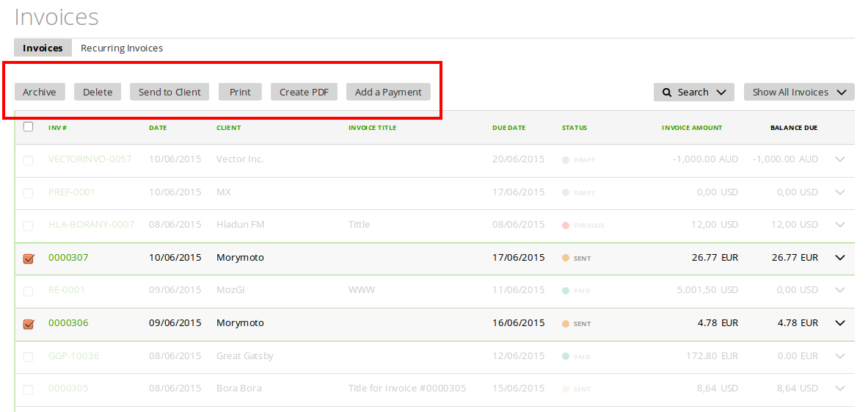
Task: Click the 26.77 EUR invoice amount
Action: 715,258
